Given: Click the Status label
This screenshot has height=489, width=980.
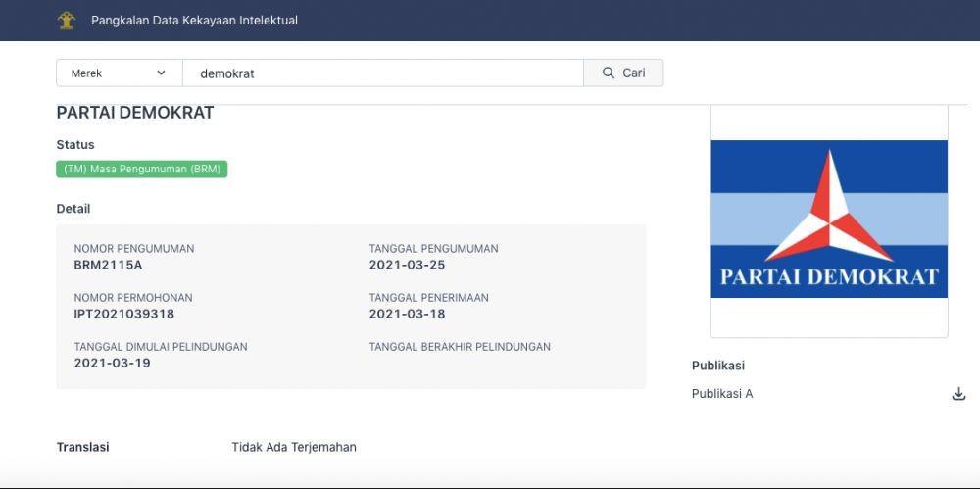Looking at the screenshot, I should tap(75, 145).
